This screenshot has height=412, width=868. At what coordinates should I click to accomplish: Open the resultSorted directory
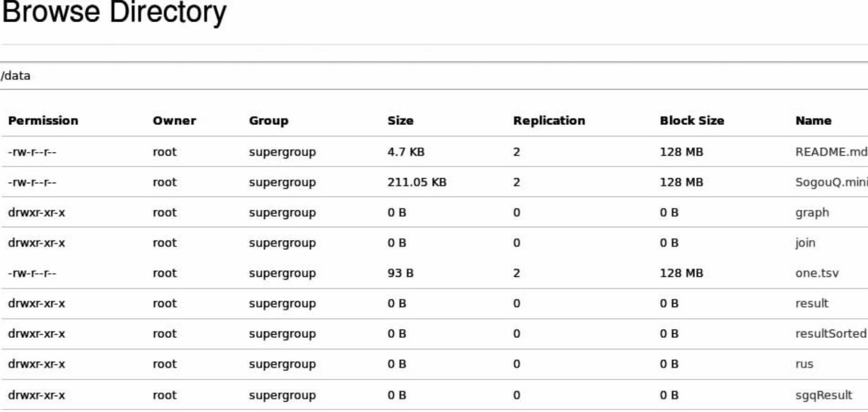(830, 334)
